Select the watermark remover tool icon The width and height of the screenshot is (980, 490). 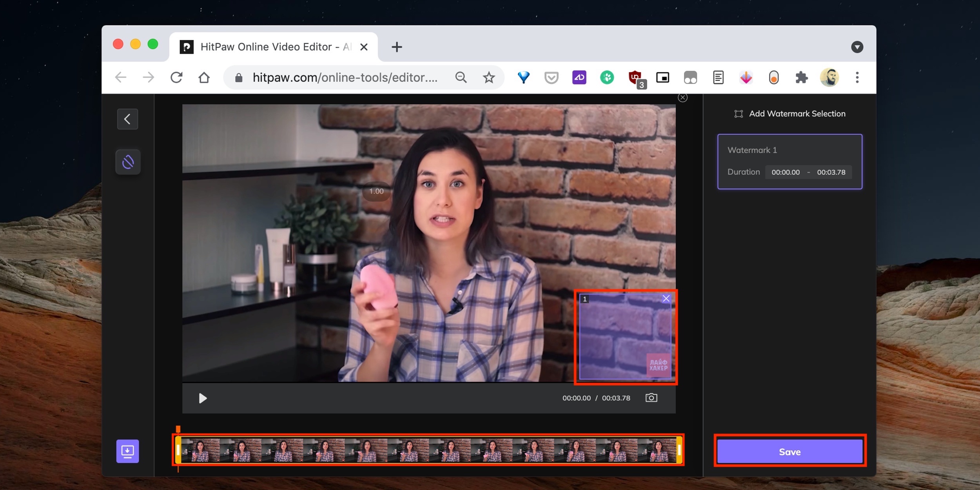tap(128, 162)
